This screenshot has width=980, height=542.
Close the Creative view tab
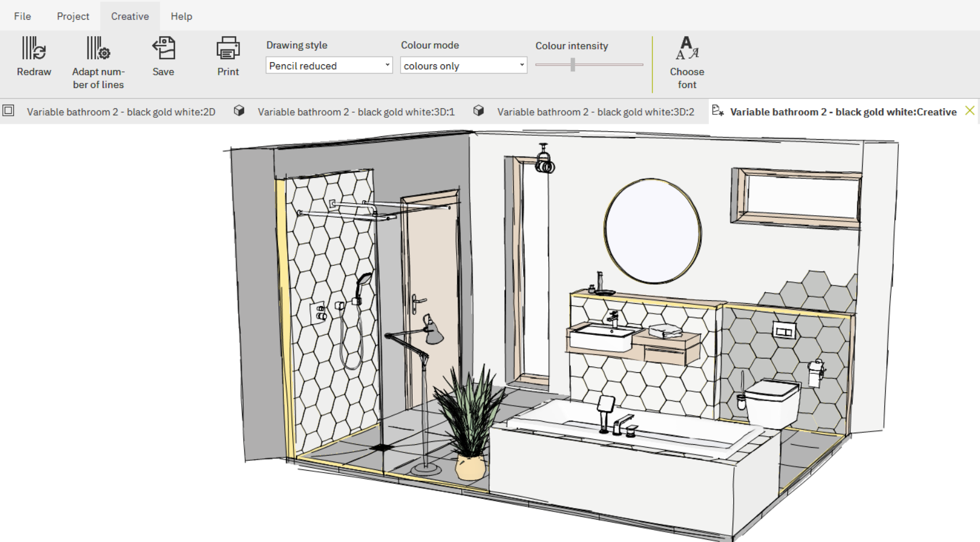(970, 110)
